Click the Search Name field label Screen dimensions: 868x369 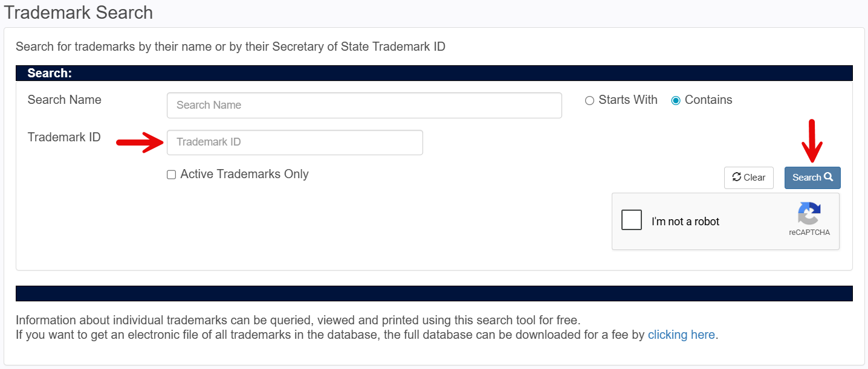pyautogui.click(x=65, y=100)
